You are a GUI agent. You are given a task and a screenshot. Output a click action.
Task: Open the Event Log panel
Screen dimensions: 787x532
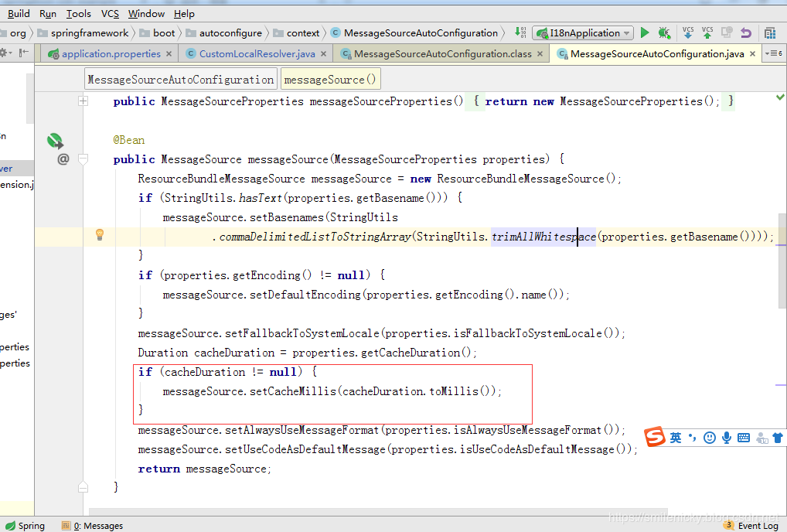pos(751,526)
